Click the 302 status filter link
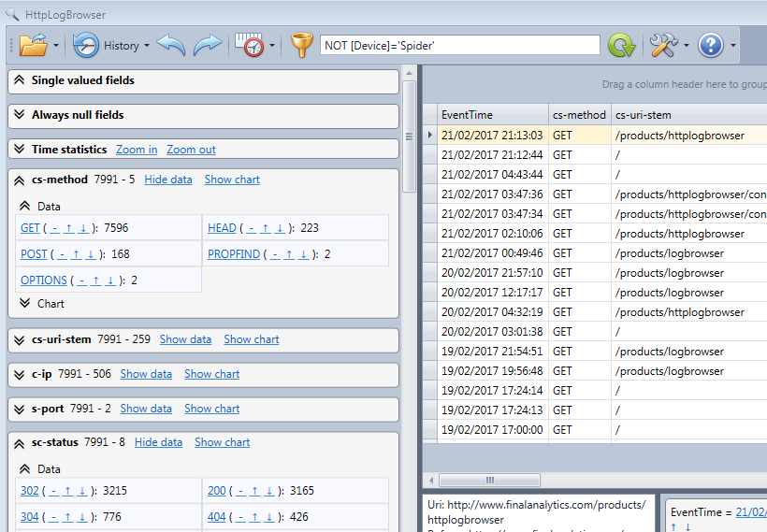767x532 pixels. [29, 491]
